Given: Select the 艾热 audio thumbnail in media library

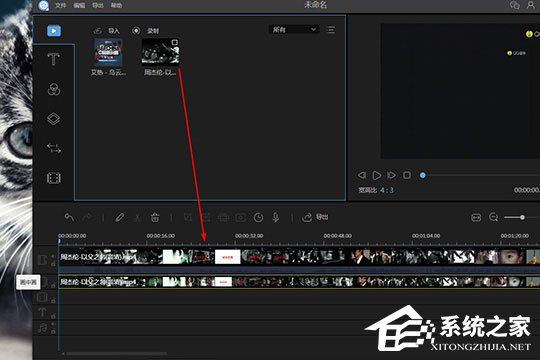Looking at the screenshot, I should click(108, 52).
